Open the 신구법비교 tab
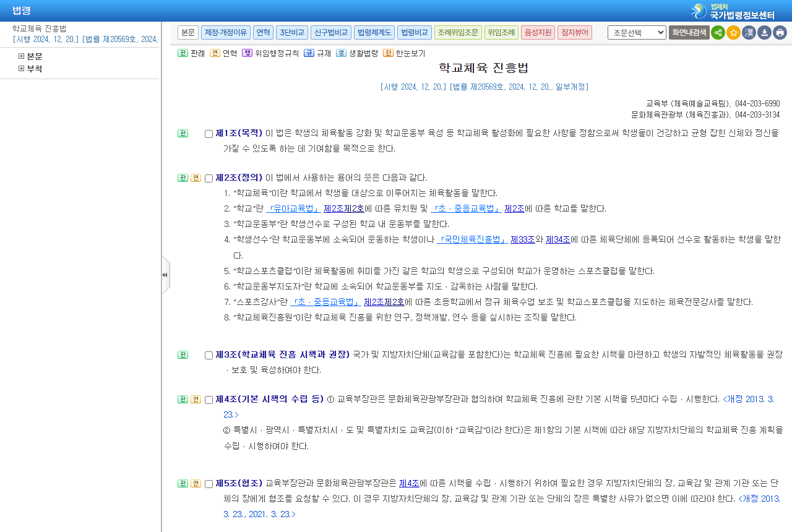The width and height of the screenshot is (792, 532). (x=331, y=33)
